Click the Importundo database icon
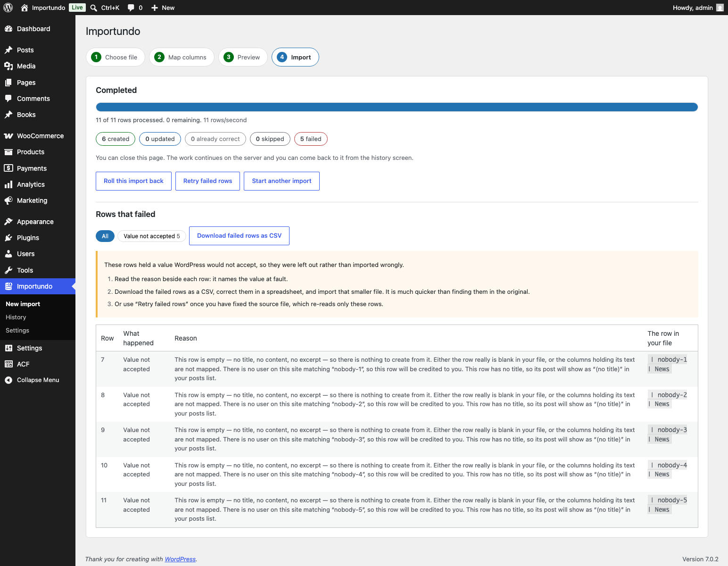The height and width of the screenshot is (566, 728). [8, 286]
